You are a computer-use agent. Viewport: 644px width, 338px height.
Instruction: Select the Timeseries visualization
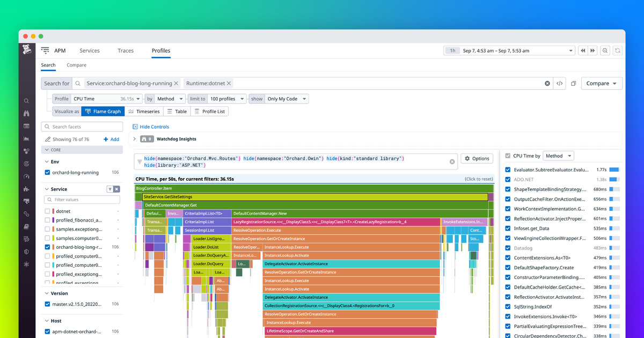144,112
